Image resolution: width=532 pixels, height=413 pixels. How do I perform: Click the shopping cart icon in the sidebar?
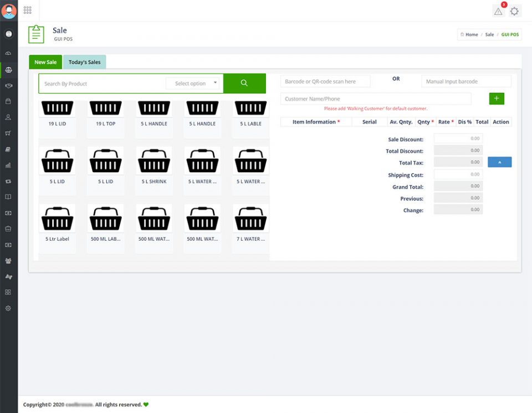(8, 133)
